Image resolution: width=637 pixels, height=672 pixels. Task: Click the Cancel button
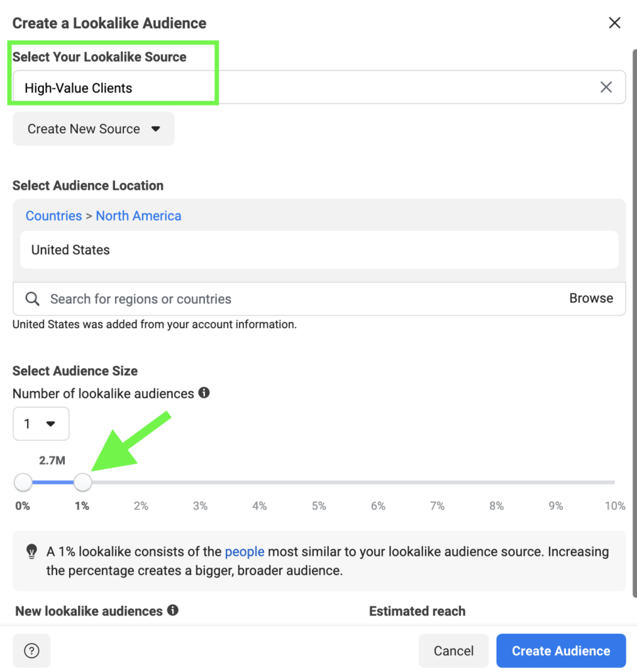(x=453, y=650)
